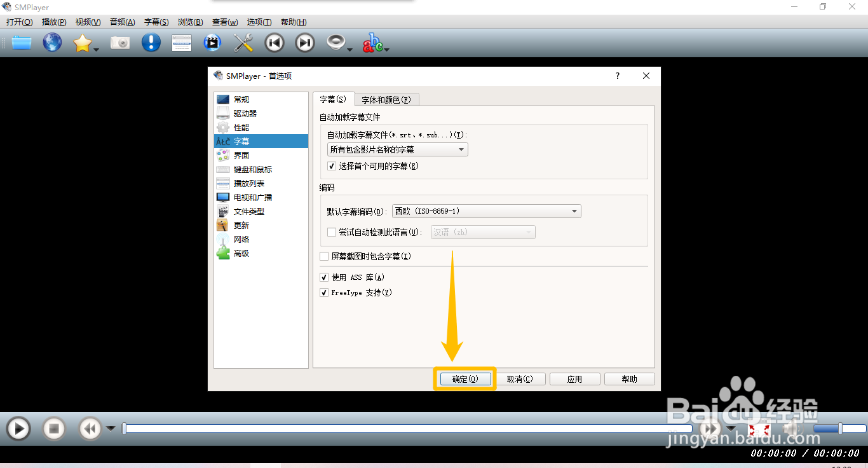
Task: Open the 播放(P) menu
Action: (x=54, y=22)
